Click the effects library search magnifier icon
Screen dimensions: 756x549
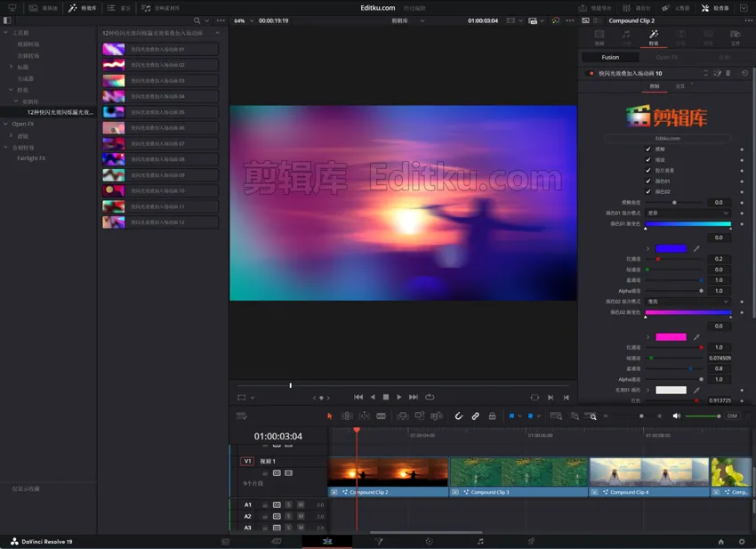(x=197, y=20)
